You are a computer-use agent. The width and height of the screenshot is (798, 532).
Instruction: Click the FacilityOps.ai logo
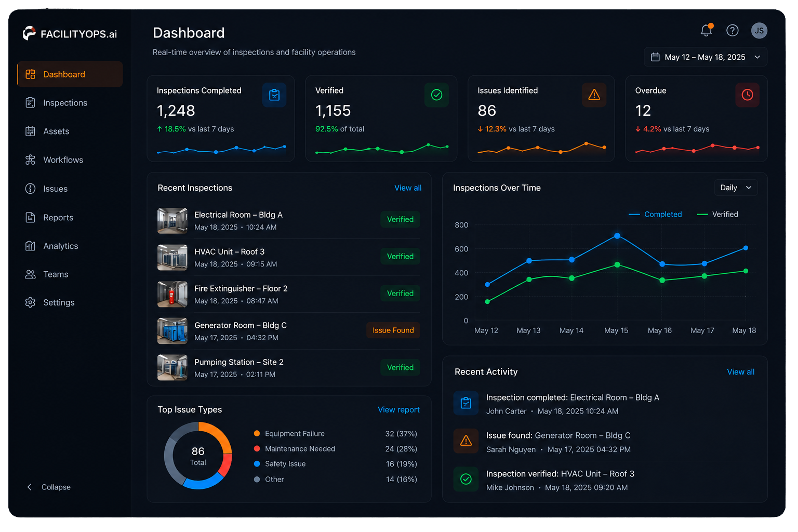tap(70, 34)
